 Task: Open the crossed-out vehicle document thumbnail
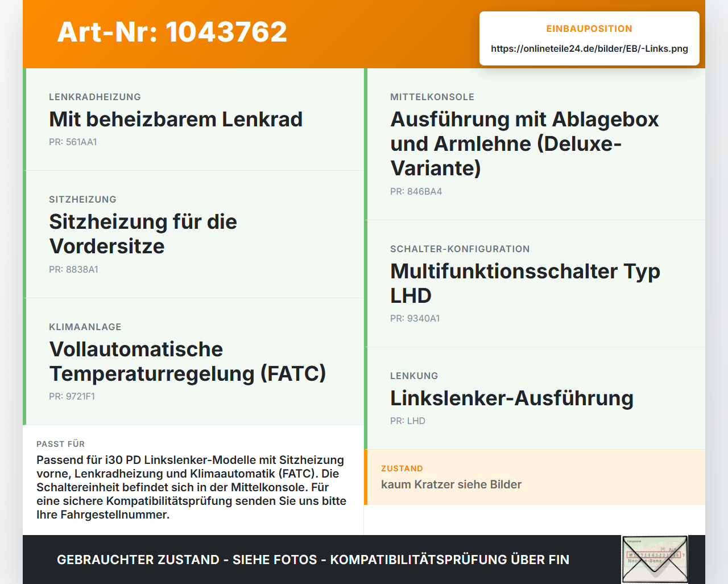click(655, 560)
